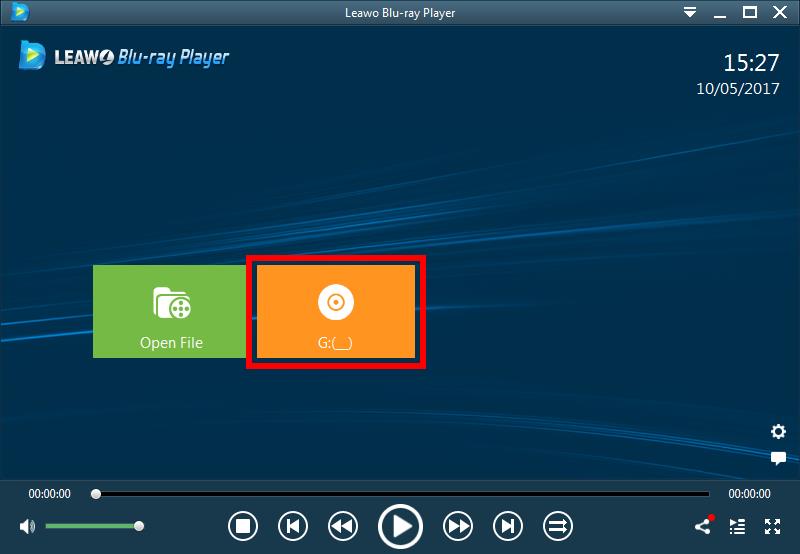
Task: Maximize the Leawo Blu-ray Player window
Action: pyautogui.click(x=749, y=12)
